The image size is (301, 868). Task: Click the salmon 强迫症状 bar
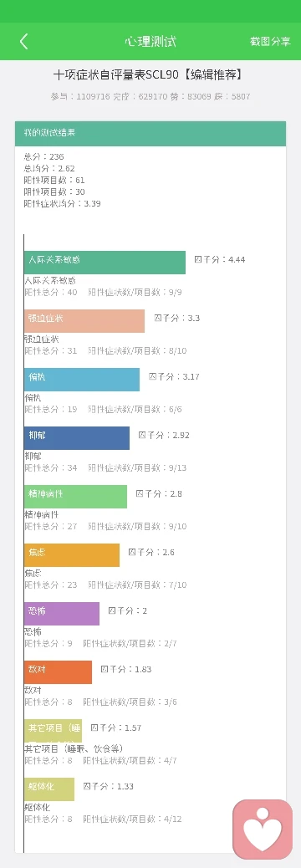(x=84, y=321)
